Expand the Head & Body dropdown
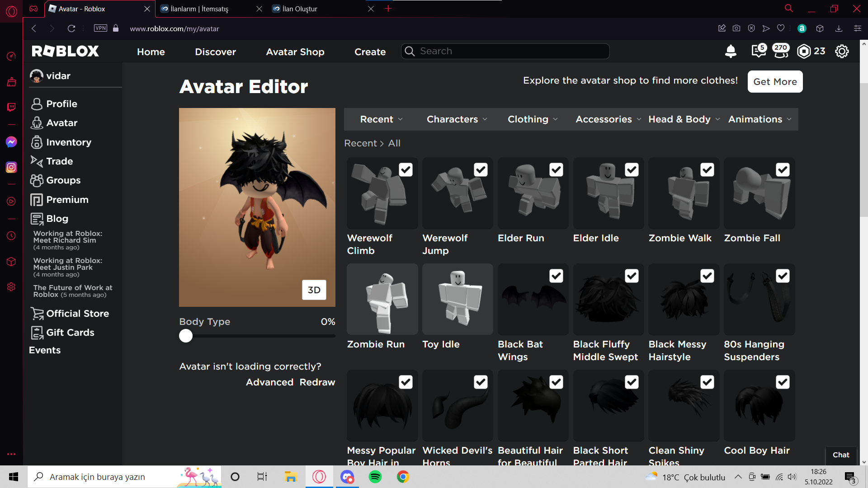The height and width of the screenshot is (488, 868). click(684, 119)
